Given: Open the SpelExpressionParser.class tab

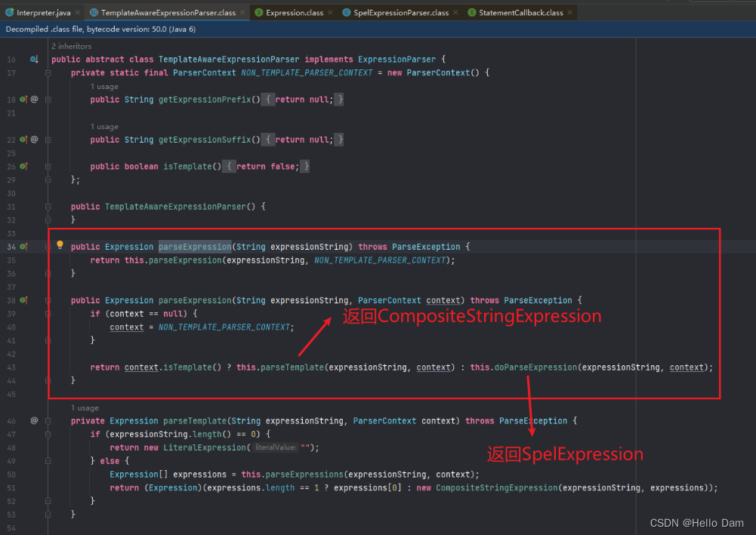Looking at the screenshot, I should pos(401,13).
